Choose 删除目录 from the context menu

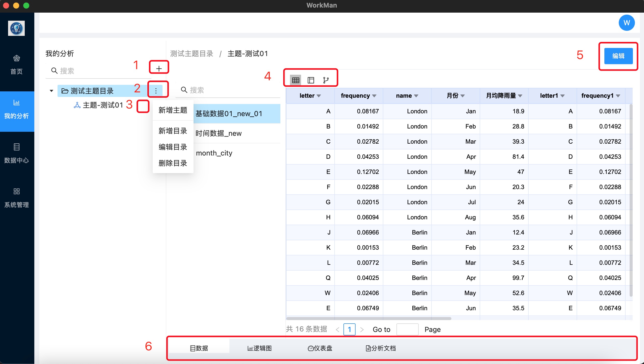tap(173, 163)
